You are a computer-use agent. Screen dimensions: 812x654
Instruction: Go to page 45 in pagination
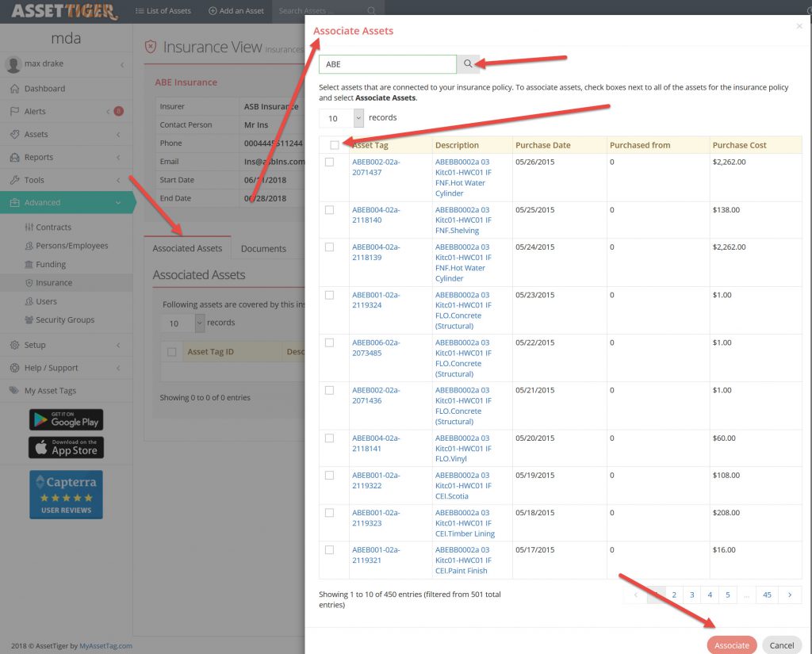[767, 595]
